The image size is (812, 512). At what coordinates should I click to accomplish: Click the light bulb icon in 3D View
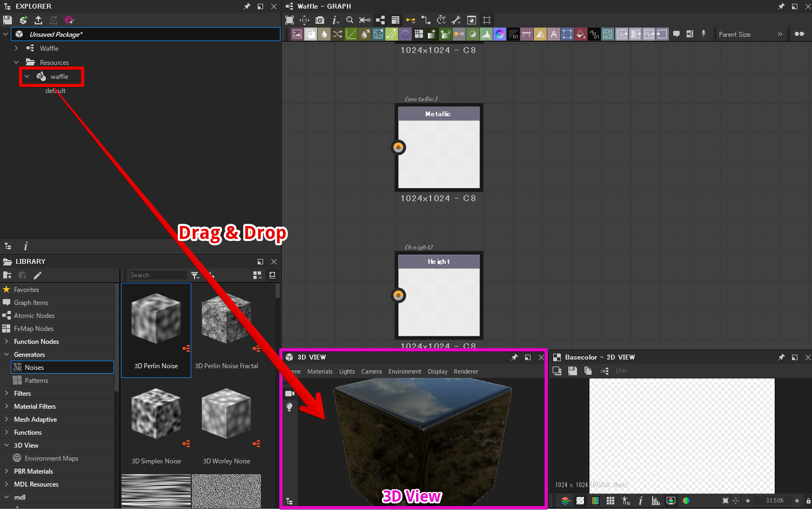click(290, 407)
